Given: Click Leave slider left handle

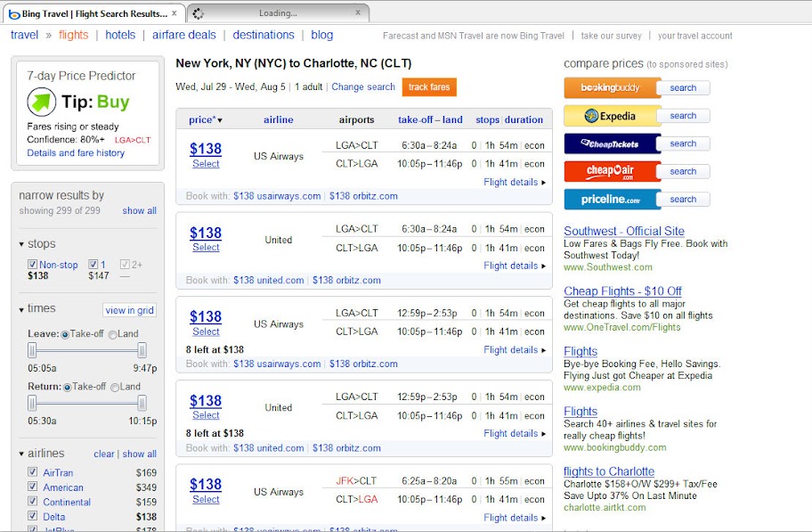Looking at the screenshot, I should pyautogui.click(x=32, y=350).
